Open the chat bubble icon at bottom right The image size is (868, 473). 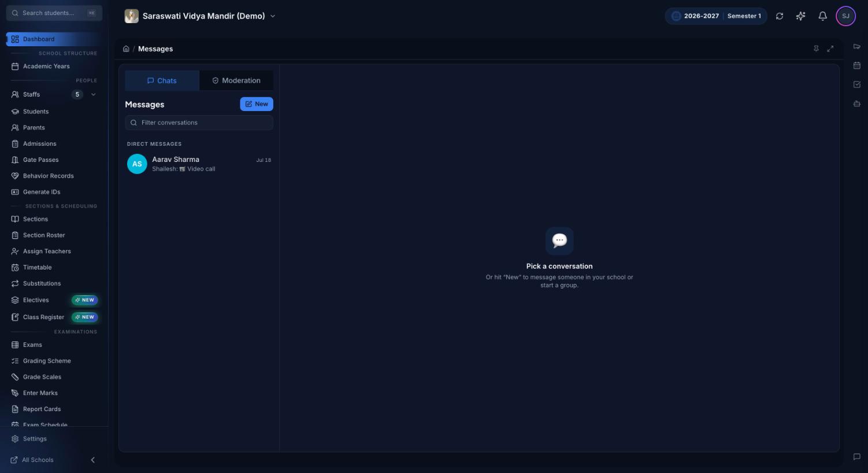point(856,457)
